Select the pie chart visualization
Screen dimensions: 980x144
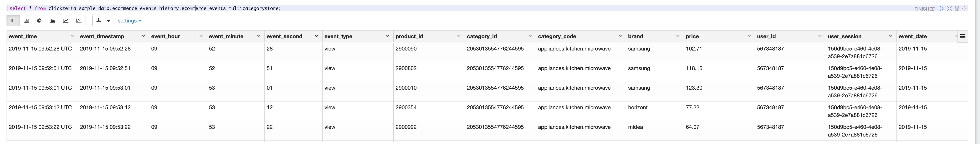click(x=40, y=21)
